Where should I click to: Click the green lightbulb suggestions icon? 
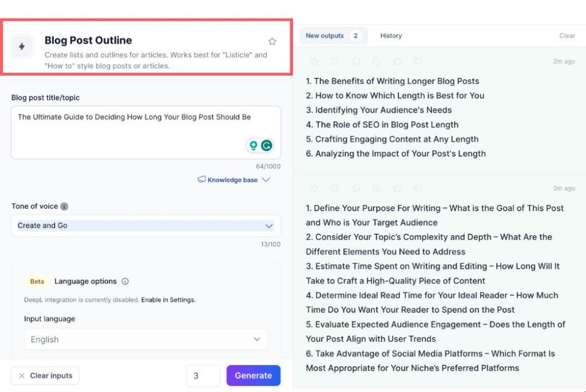[x=254, y=145]
